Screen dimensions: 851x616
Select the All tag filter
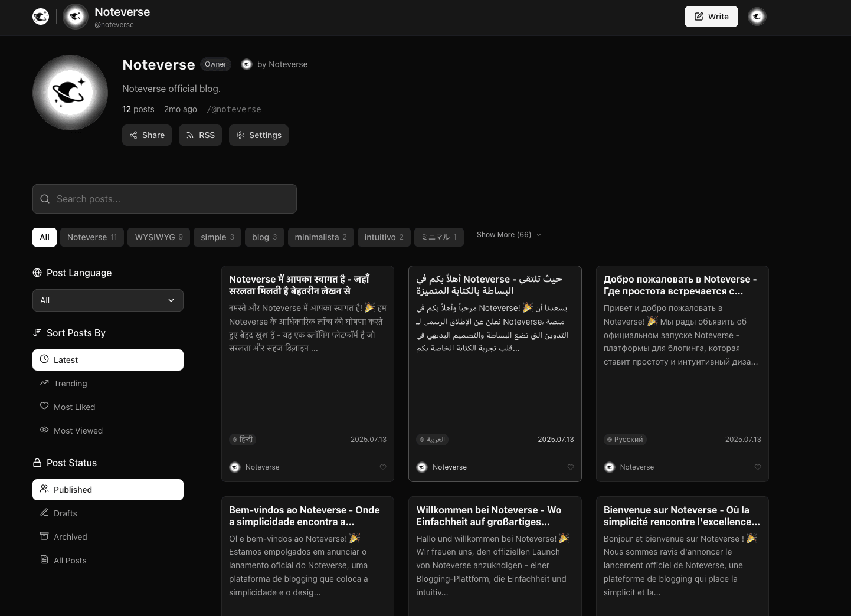point(45,237)
